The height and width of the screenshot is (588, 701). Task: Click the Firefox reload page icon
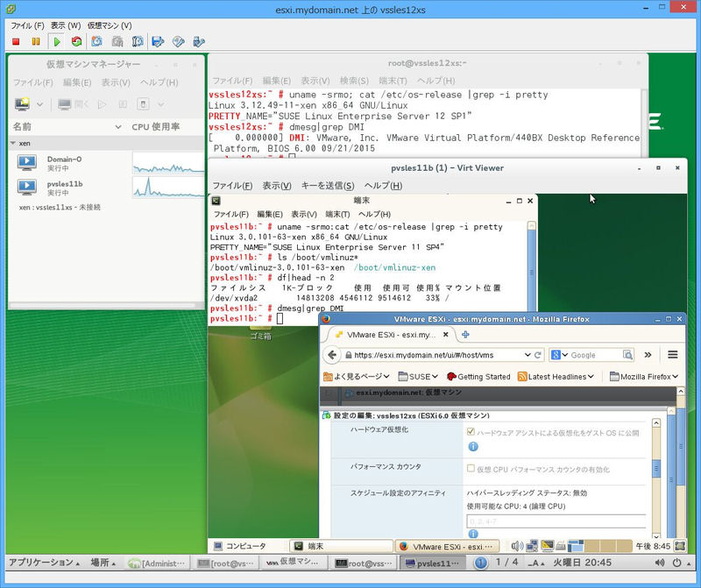(538, 355)
